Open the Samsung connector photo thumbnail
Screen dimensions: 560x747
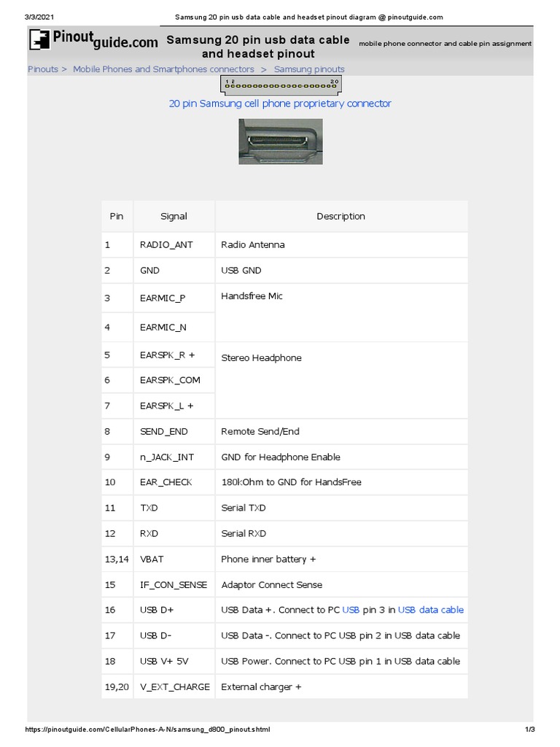click(281, 142)
